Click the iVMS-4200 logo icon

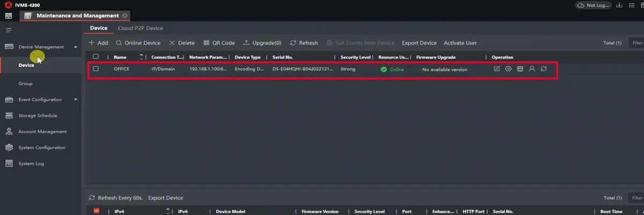[8, 5]
